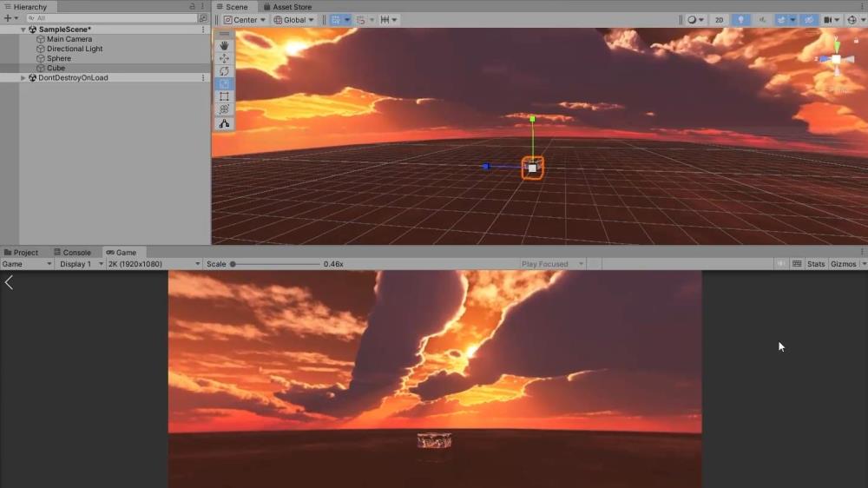Select the Rect Transform tool
The height and width of the screenshot is (488, 868).
coord(224,97)
